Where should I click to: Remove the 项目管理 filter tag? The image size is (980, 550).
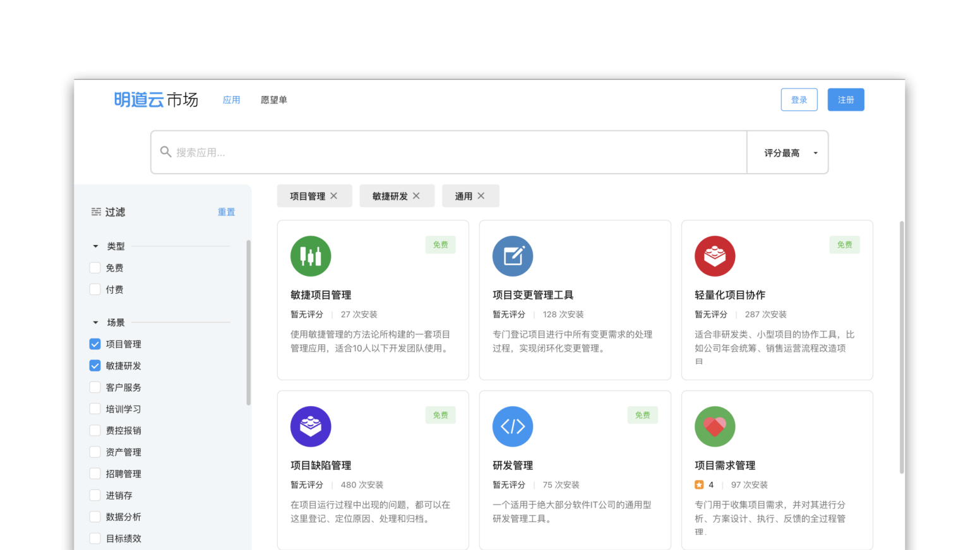click(334, 196)
